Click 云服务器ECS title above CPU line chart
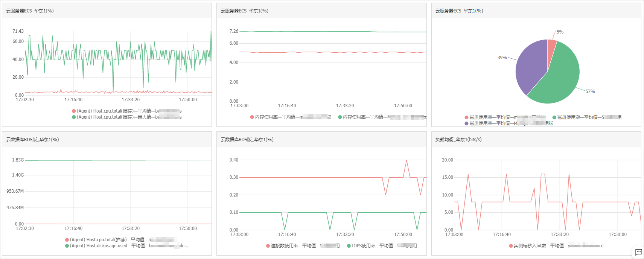 (x=30, y=11)
